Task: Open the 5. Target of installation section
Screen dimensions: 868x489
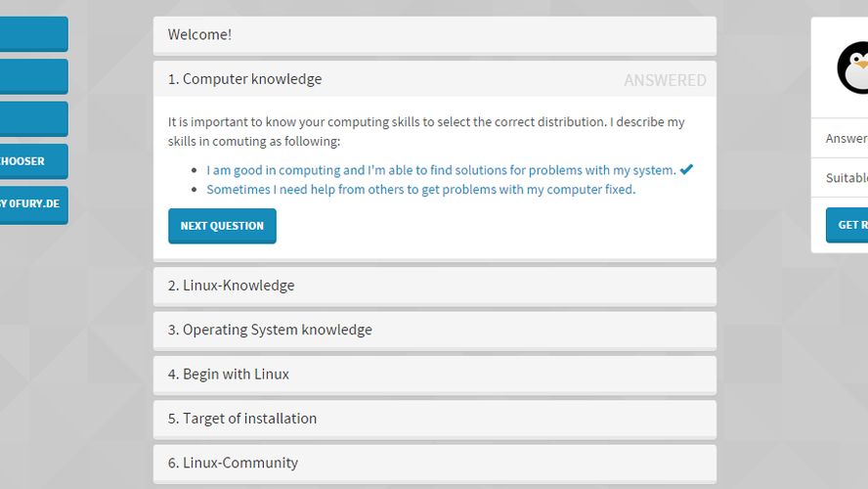Action: 434,419
